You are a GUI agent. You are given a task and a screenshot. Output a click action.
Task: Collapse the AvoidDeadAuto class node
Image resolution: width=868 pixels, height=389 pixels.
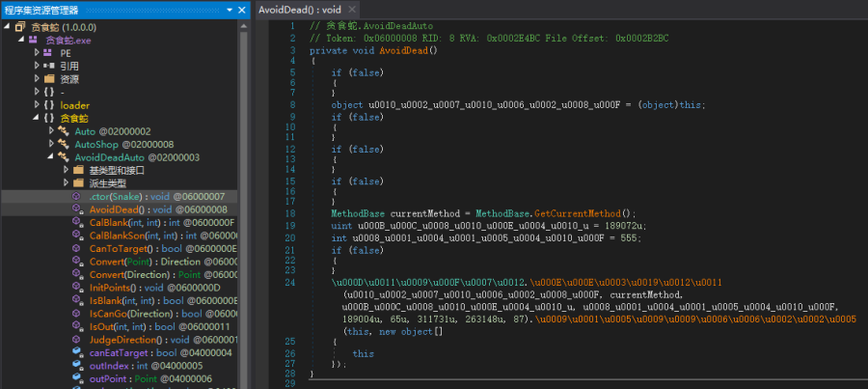click(x=51, y=157)
